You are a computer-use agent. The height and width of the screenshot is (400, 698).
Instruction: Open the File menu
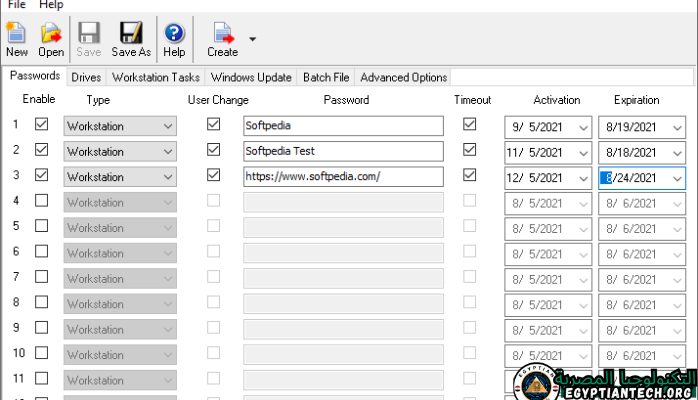point(17,5)
